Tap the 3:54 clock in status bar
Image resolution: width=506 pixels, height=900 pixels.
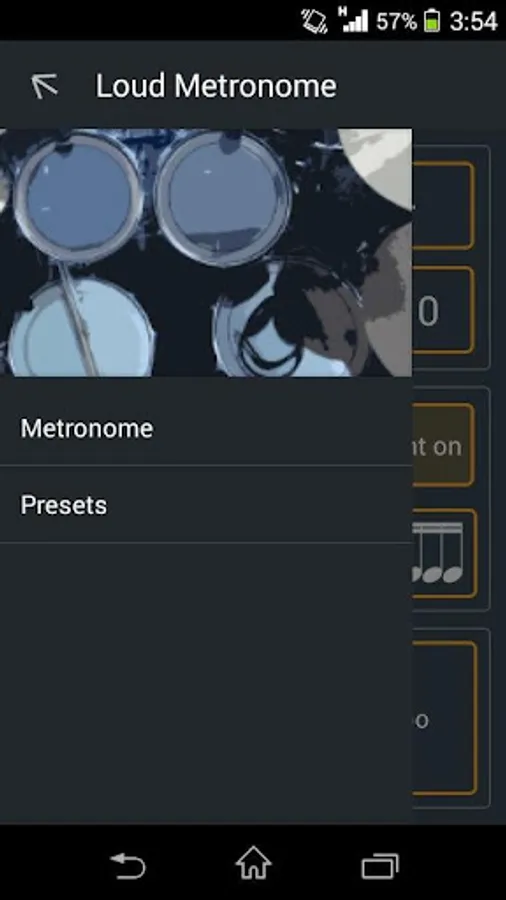(473, 21)
